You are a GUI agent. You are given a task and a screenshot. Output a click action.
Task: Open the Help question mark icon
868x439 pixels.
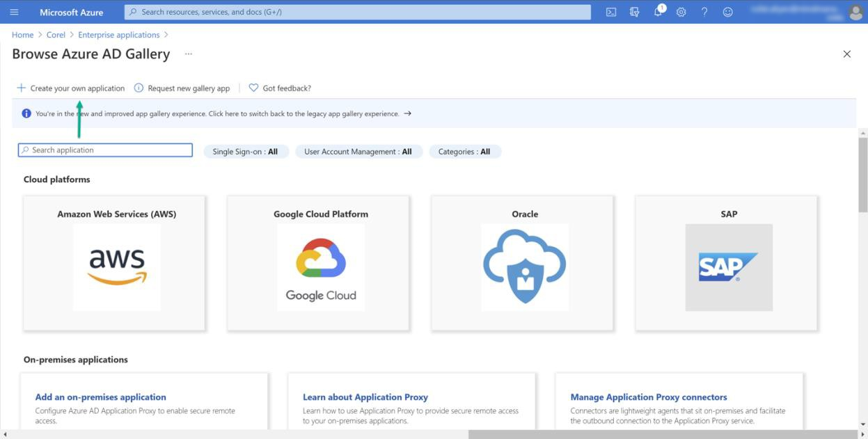[x=704, y=12]
